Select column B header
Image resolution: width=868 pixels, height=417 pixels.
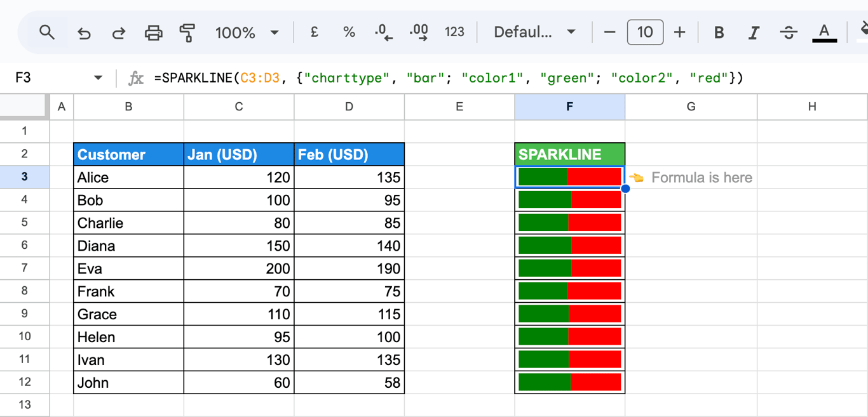pos(128,107)
